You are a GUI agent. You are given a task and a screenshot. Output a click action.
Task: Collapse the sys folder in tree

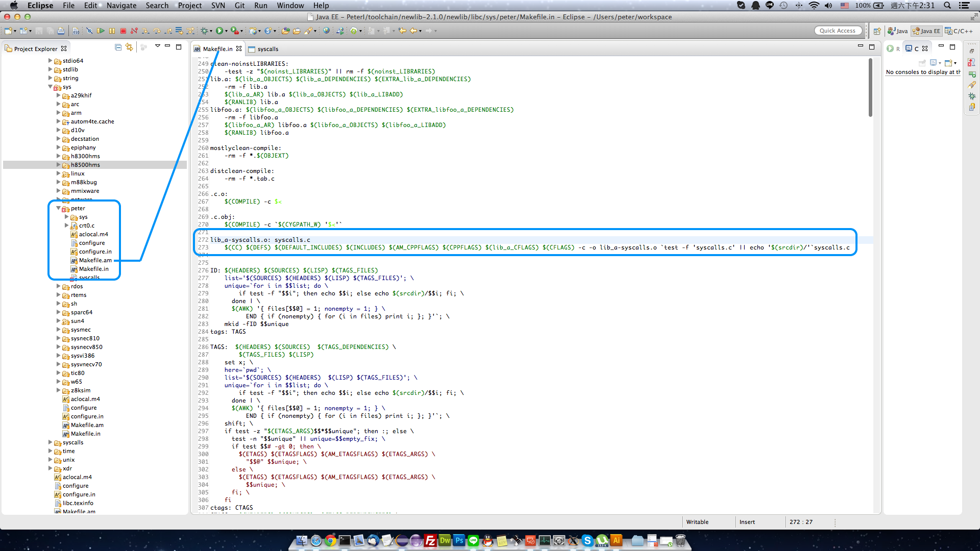pos(51,87)
